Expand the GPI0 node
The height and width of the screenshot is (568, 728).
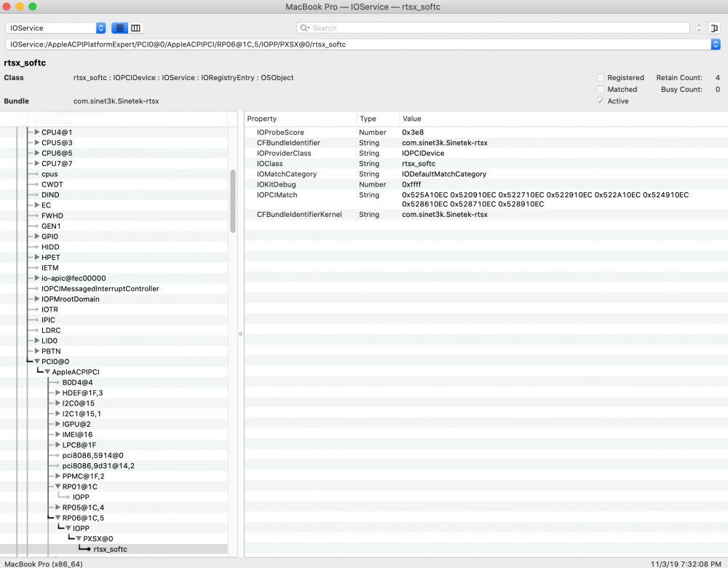pos(36,237)
